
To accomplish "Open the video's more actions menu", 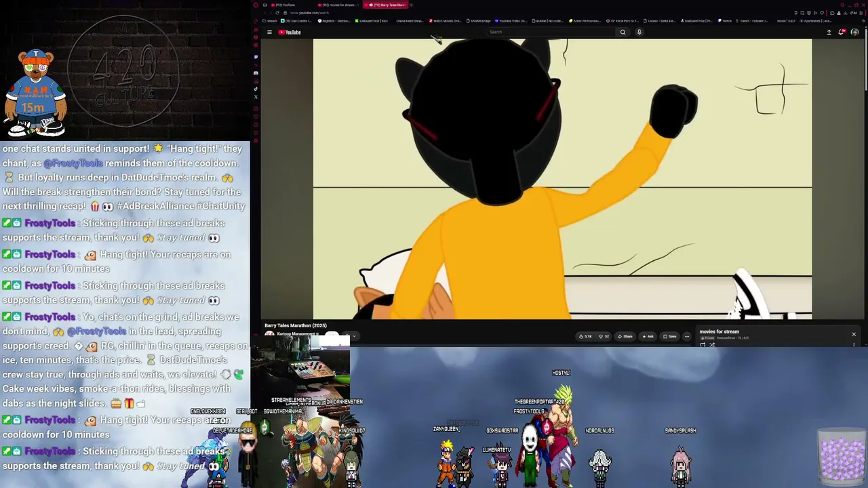I will 686,336.
